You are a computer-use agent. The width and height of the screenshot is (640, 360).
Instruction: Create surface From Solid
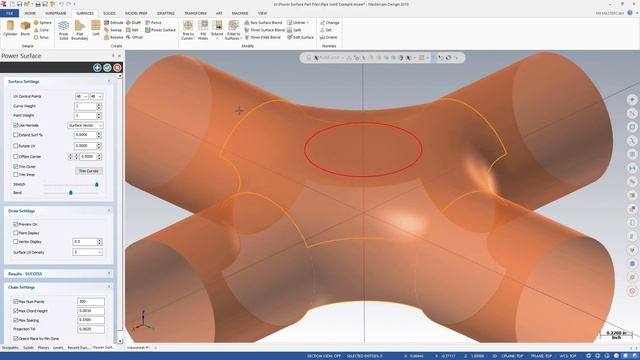64,30
